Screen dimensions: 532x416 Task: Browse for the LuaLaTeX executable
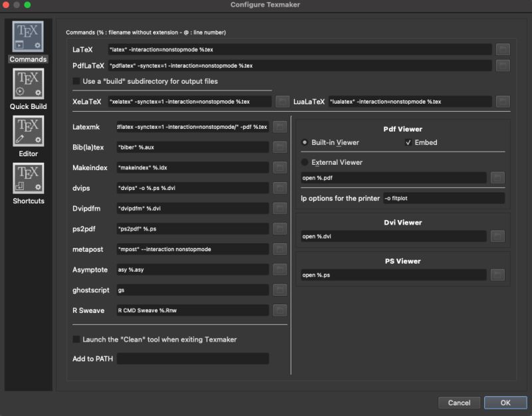[x=503, y=102]
